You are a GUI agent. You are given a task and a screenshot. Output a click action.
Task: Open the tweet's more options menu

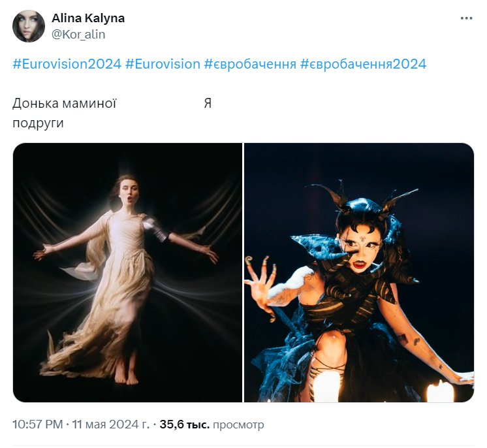click(466, 19)
